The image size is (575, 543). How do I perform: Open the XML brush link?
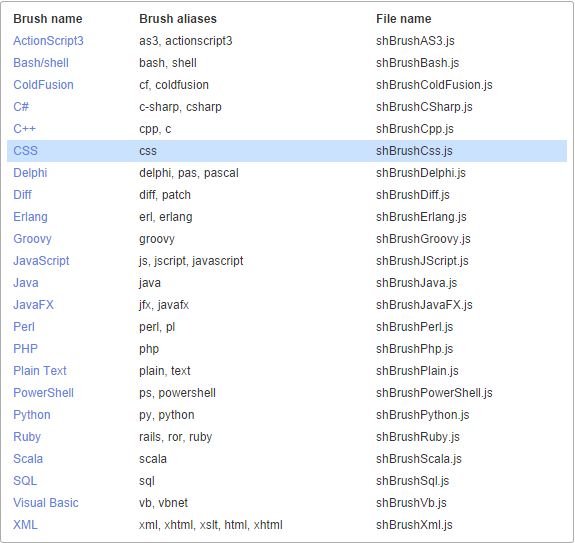[x=25, y=525]
